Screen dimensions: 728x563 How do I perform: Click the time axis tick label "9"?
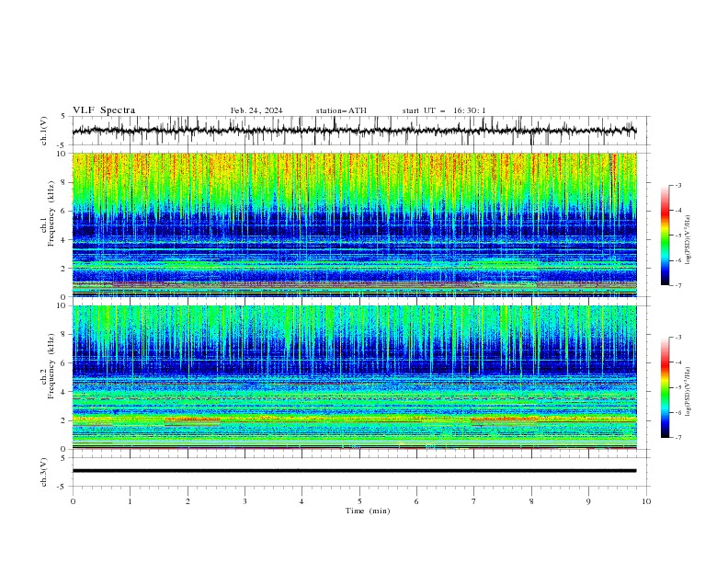pyautogui.click(x=588, y=501)
